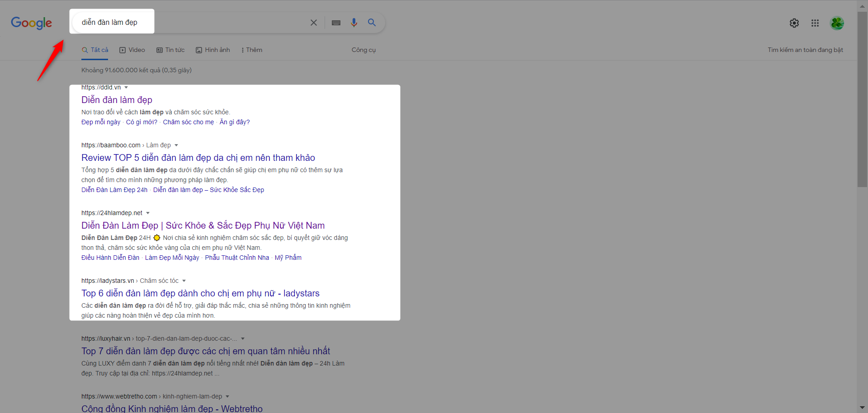
Task: Click the https://24hlamdep.net URL text
Action: click(x=112, y=213)
